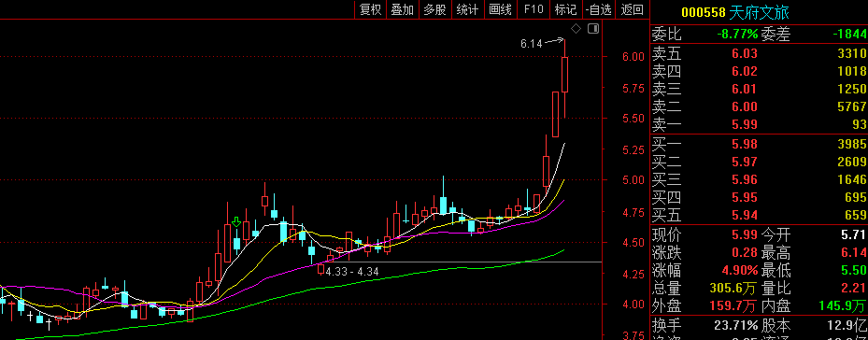Toggle the side panel icon near chart corner
Image resolution: width=868 pixels, height=340 pixels.
click(x=593, y=28)
